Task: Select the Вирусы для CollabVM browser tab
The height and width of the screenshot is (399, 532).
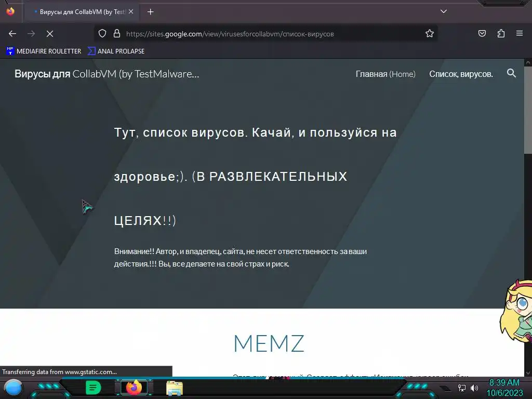Action: [82, 12]
